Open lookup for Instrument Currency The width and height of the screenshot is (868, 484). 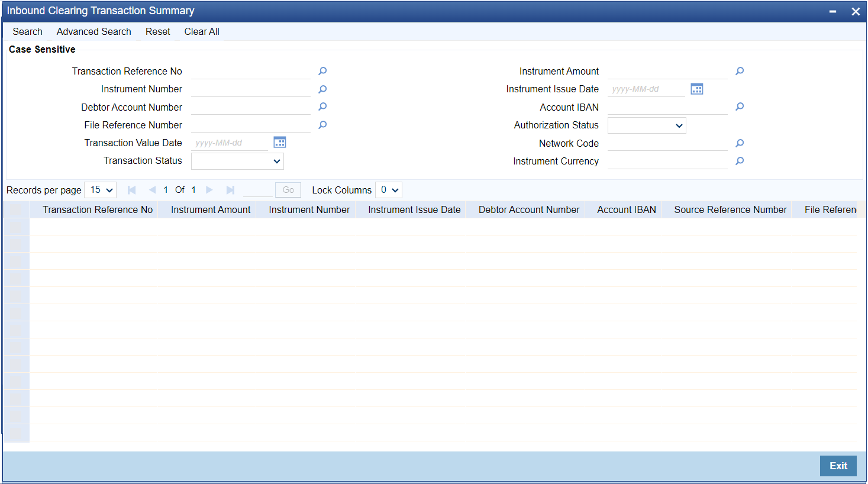tap(740, 161)
